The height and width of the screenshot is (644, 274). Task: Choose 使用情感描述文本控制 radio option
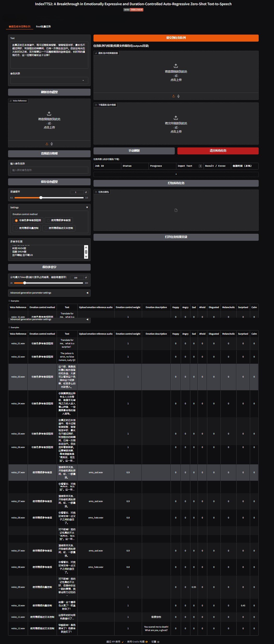pyautogui.click(x=59, y=228)
